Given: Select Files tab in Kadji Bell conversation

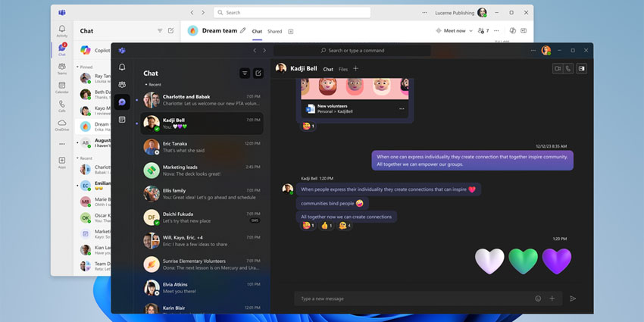Looking at the screenshot, I should point(343,70).
